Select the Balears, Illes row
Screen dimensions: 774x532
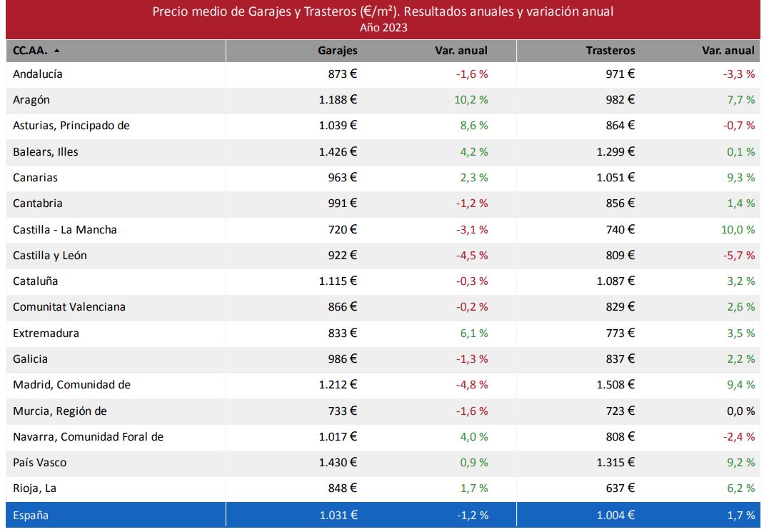tap(46, 151)
